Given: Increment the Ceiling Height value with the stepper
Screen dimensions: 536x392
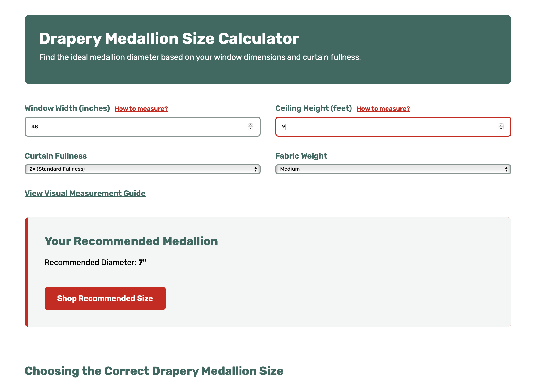Looking at the screenshot, I should click(x=501, y=125).
